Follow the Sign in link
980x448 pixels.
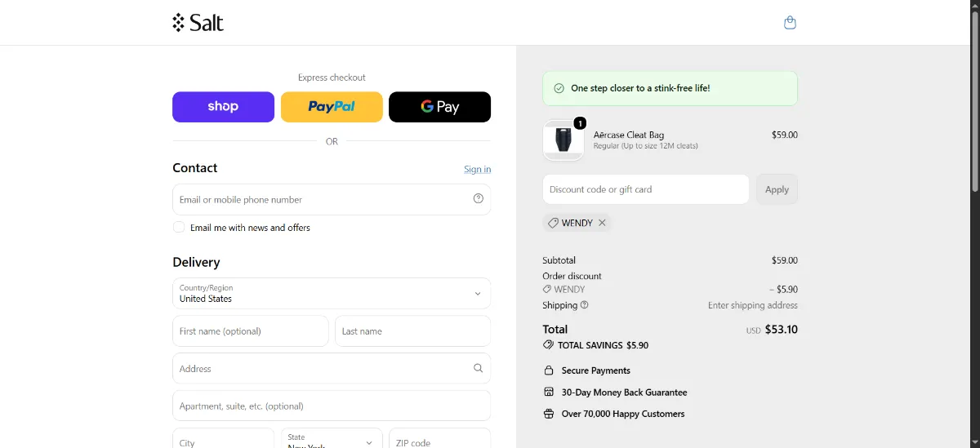478,169
